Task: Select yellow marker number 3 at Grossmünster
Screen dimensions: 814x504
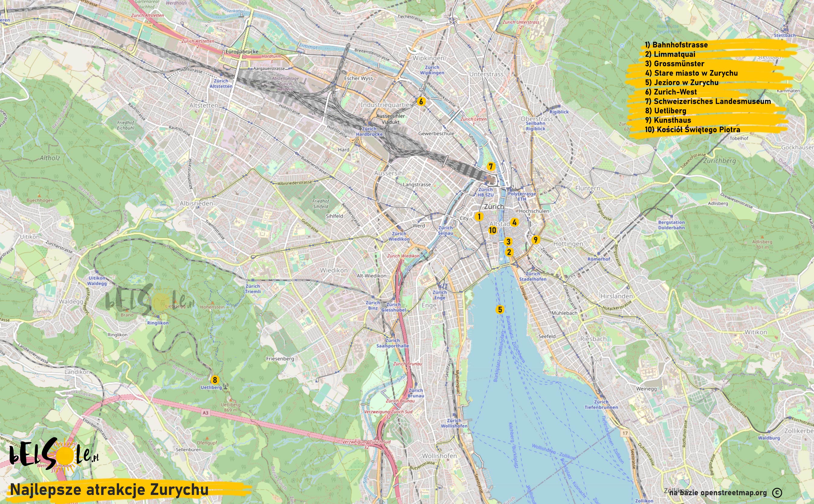Action: (x=508, y=241)
